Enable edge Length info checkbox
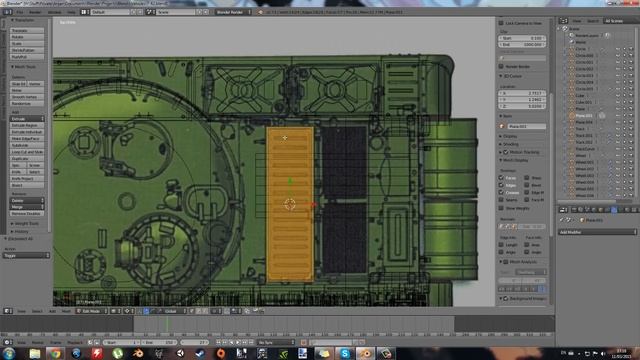 point(501,244)
